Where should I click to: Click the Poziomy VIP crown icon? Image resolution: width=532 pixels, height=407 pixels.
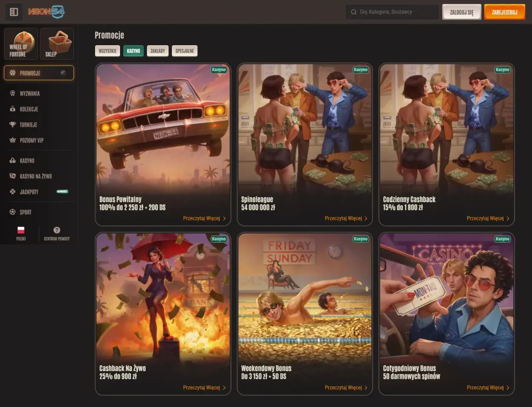[12, 140]
